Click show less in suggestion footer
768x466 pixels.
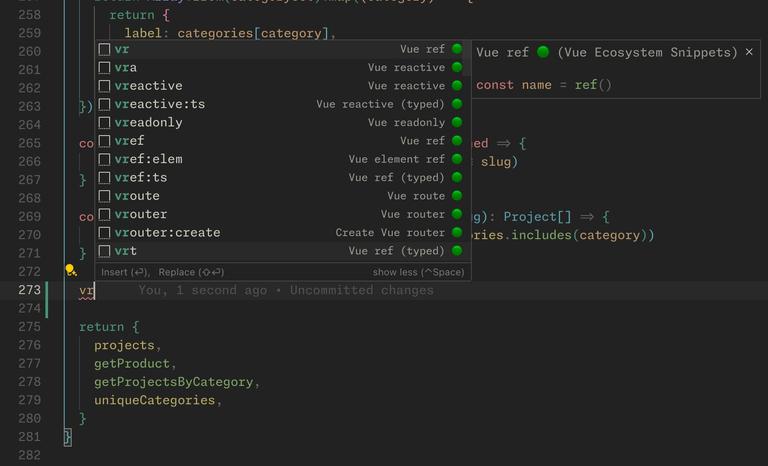(418, 272)
